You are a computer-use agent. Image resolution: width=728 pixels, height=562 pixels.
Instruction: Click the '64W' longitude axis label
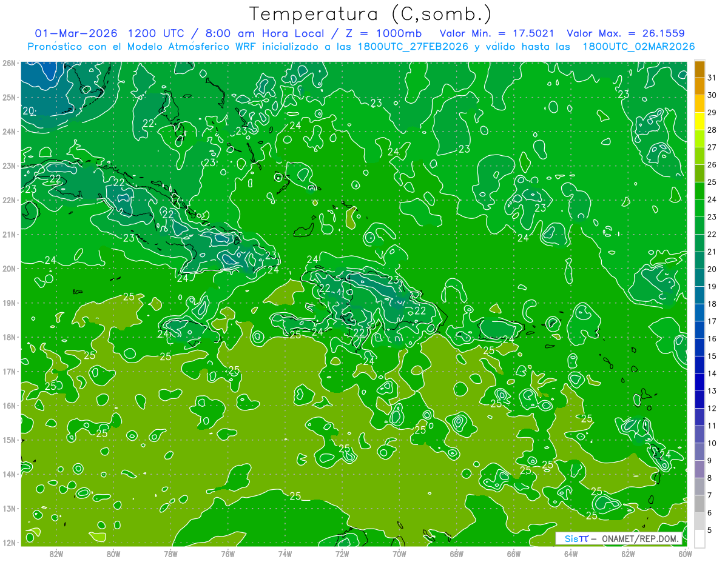tap(571, 554)
